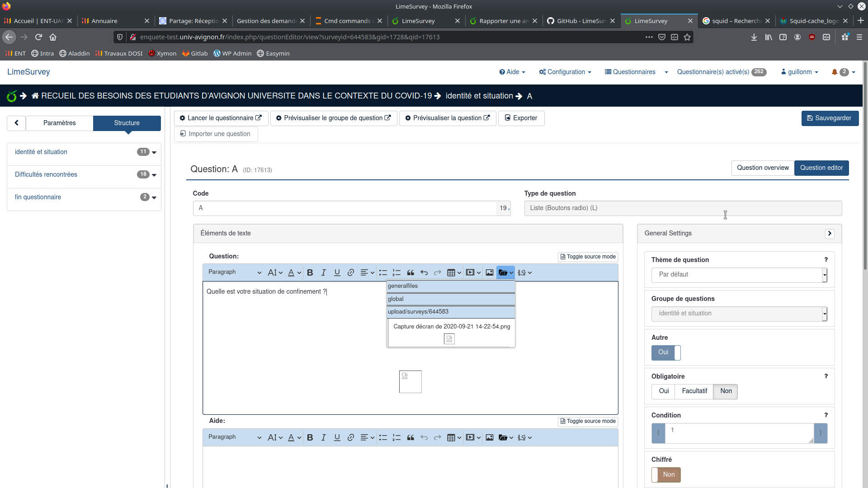Select Facultatif for Obligatoire setting
The height and width of the screenshot is (488, 868).
tap(694, 391)
